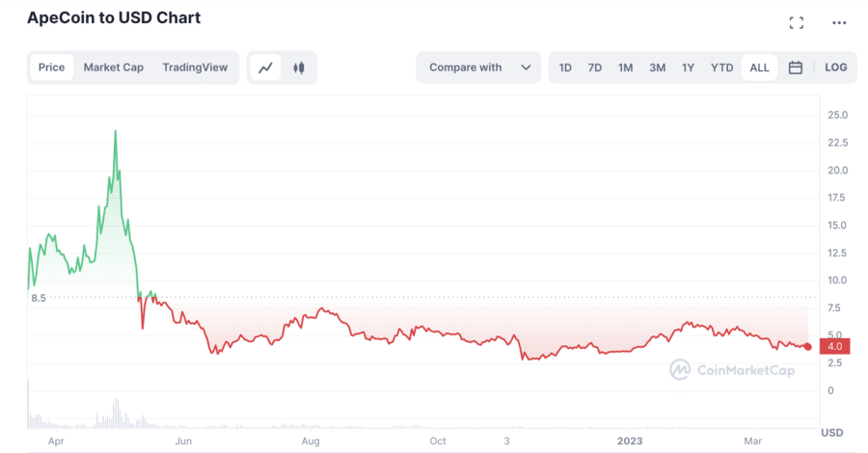Click the 22.5 value on price axis
Screen dimensions: 868x453
point(837,143)
